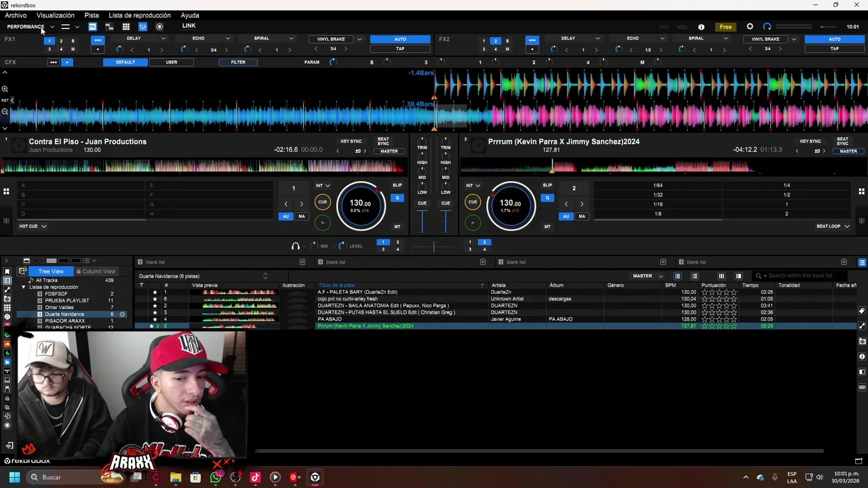Select the tree browser sidebar icon
This screenshot has height=488, width=868.
click(7, 281)
